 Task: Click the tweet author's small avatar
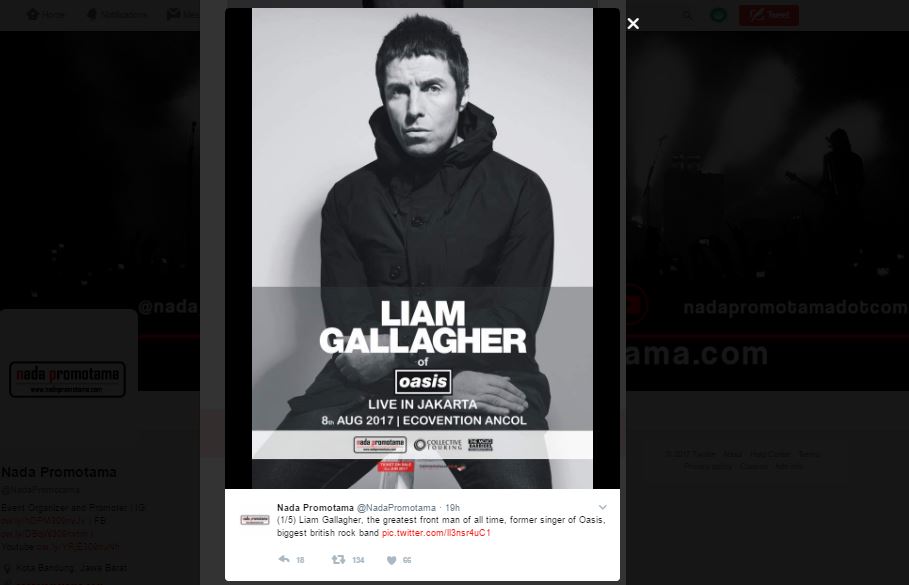tap(254, 519)
